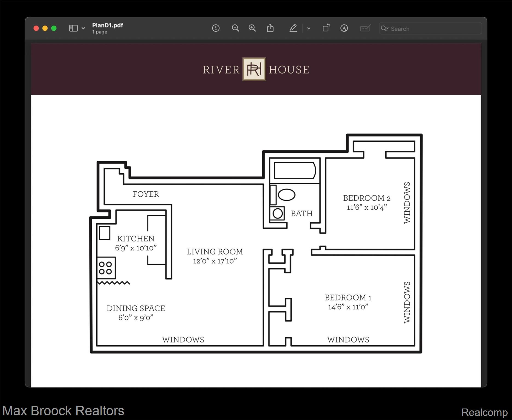Click the zoom in magnifier icon
The image size is (512, 420).
tap(252, 28)
